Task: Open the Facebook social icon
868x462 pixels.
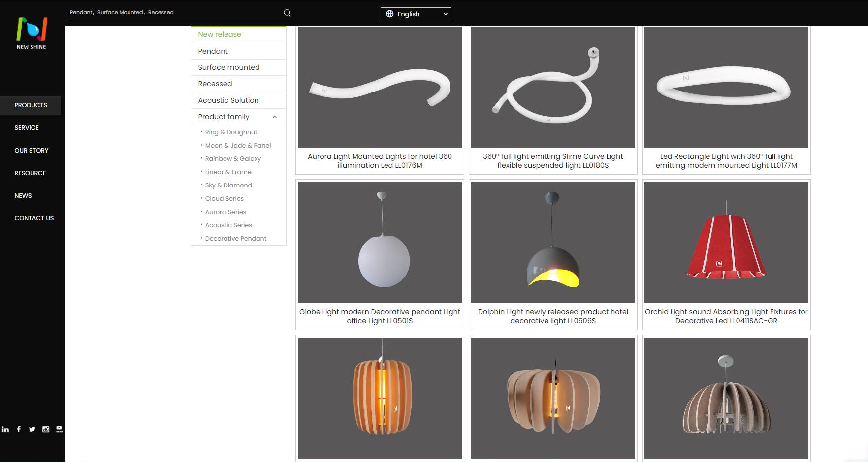Action: (x=19, y=429)
